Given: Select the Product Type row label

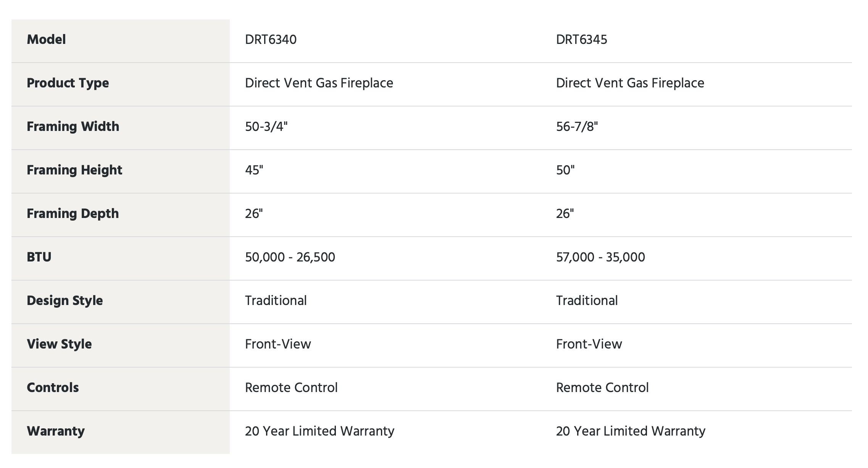Looking at the screenshot, I should pos(68,83).
